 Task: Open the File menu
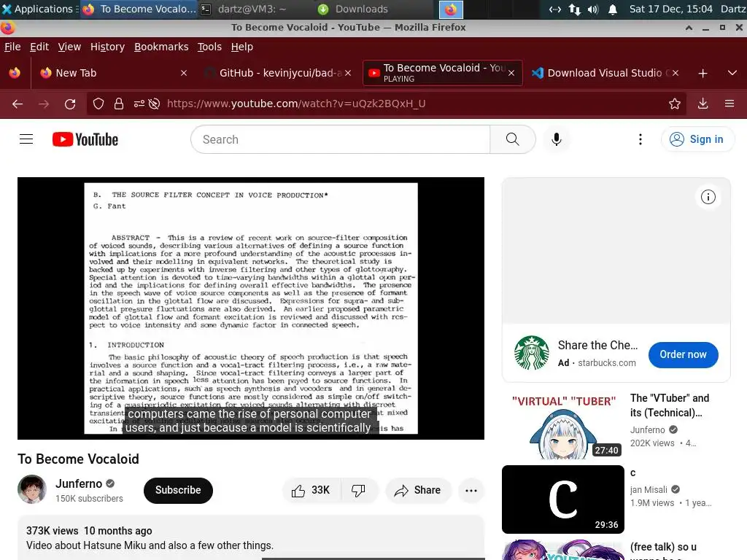coord(12,47)
